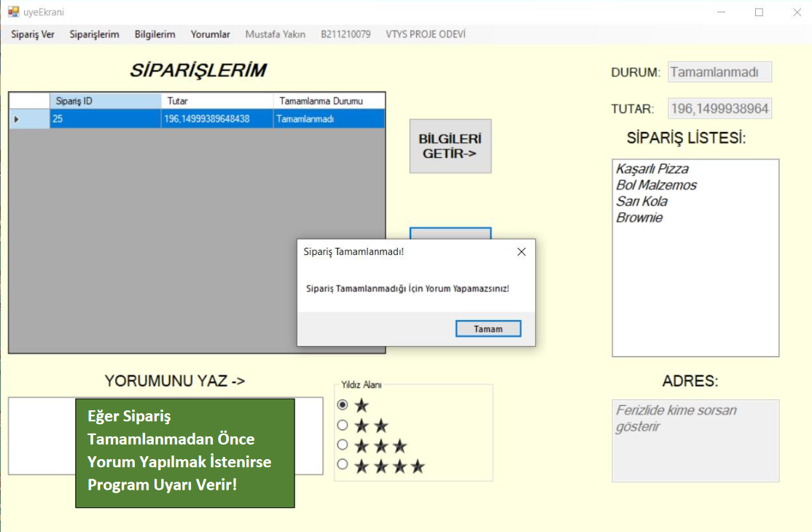Select the one-star rating radio button
This screenshot has height=532, width=812.
(x=343, y=405)
